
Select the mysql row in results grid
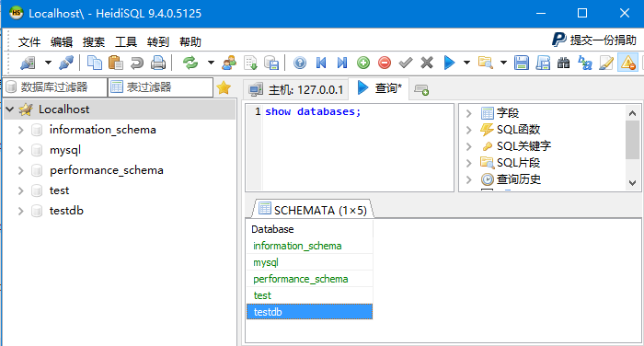(x=309, y=262)
